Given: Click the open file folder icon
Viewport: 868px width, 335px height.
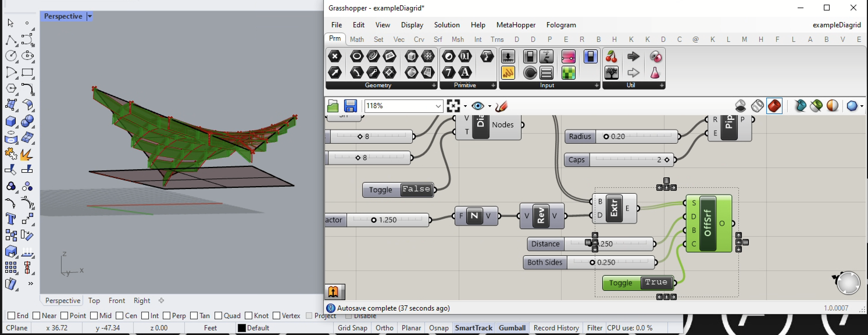Looking at the screenshot, I should coord(333,106).
